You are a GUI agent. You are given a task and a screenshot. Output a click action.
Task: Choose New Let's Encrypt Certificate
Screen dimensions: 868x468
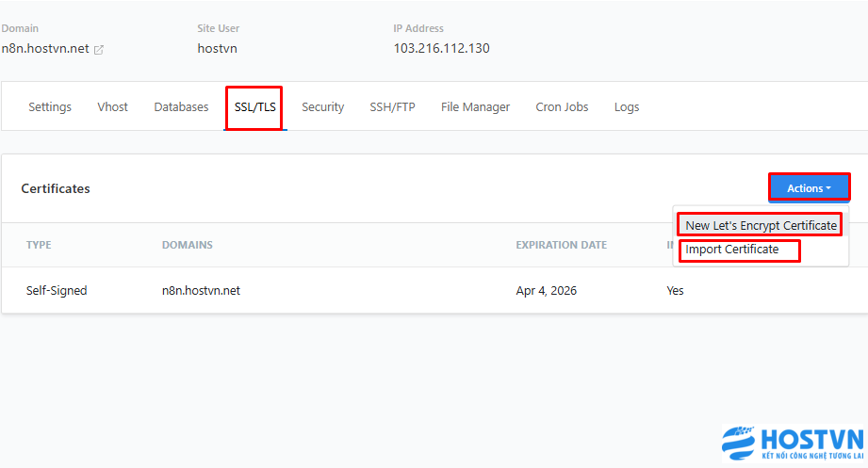pyautogui.click(x=761, y=225)
